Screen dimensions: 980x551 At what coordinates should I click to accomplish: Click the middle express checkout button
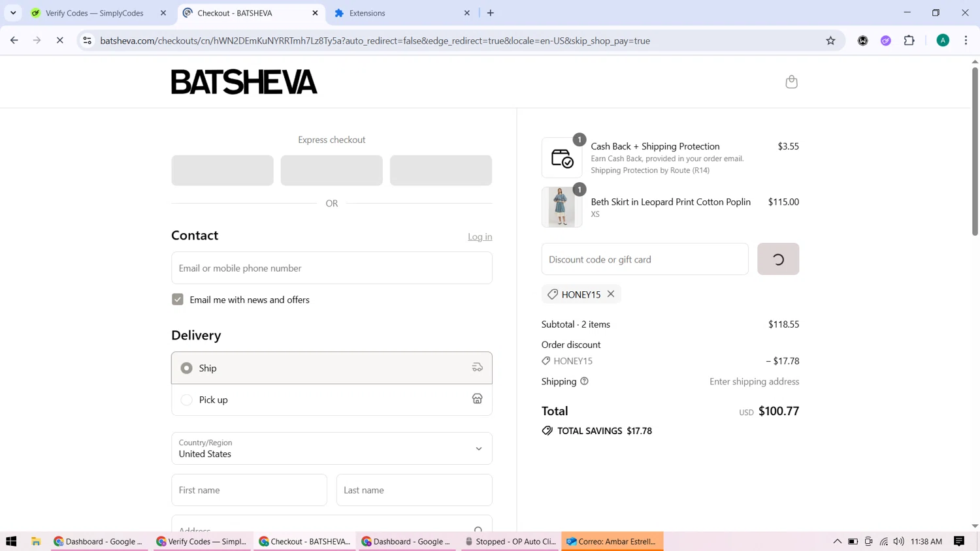pyautogui.click(x=331, y=170)
